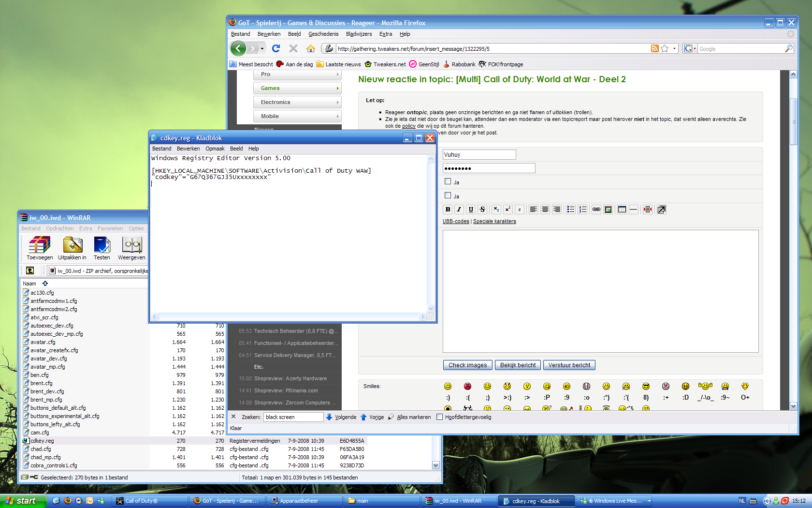
Task: Expand the Electronics sidebar menu
Action: [297, 102]
